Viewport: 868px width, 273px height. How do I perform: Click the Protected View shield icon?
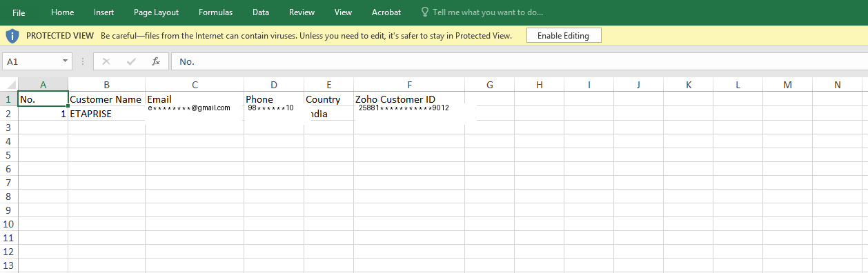(x=12, y=35)
